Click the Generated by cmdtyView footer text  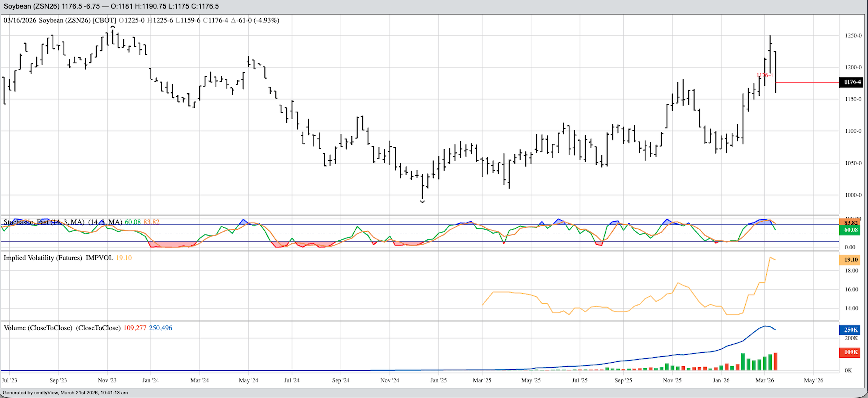coord(65,393)
